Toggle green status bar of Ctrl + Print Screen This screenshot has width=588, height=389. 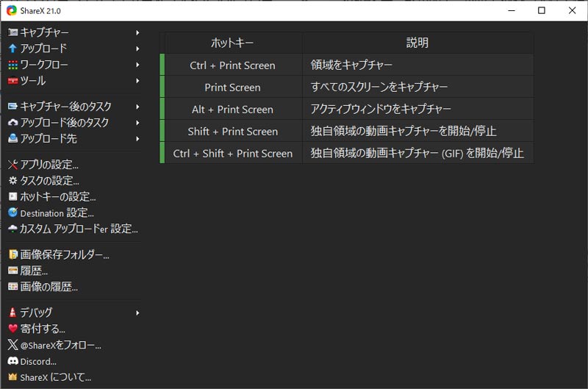click(162, 65)
